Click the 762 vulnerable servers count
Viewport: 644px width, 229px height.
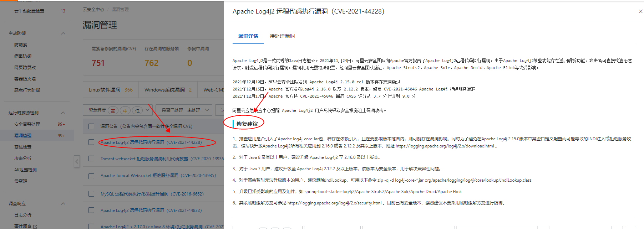pyautogui.click(x=151, y=63)
